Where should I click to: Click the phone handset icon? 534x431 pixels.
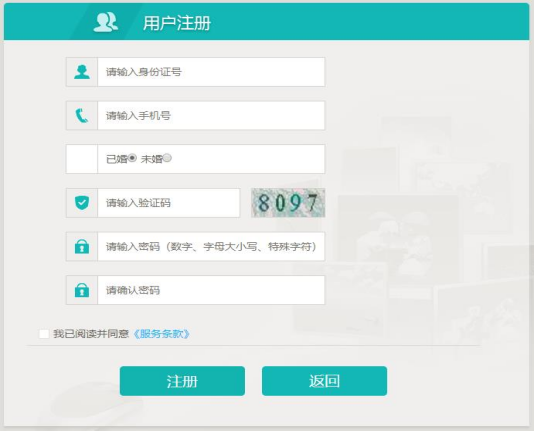(82, 115)
